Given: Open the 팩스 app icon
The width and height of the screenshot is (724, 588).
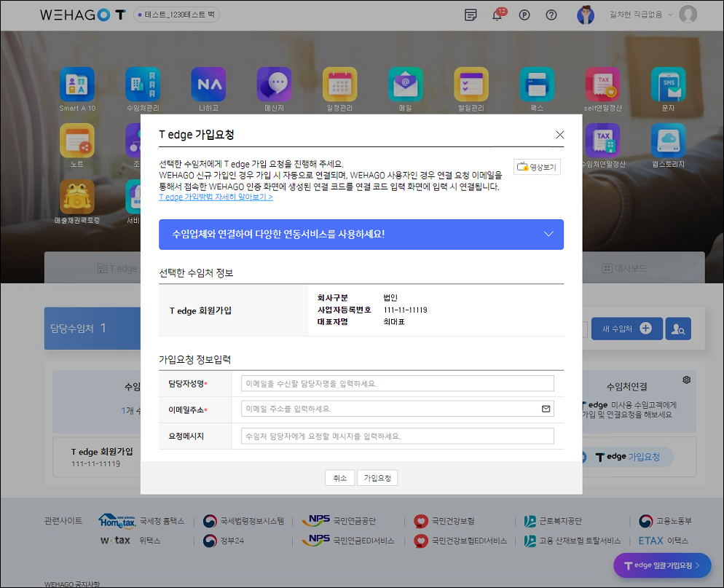Looking at the screenshot, I should pos(537,85).
